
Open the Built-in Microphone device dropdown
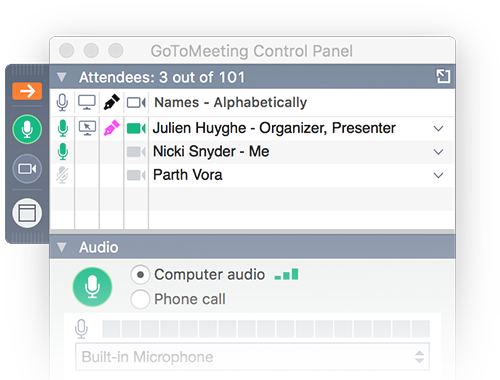[252, 357]
